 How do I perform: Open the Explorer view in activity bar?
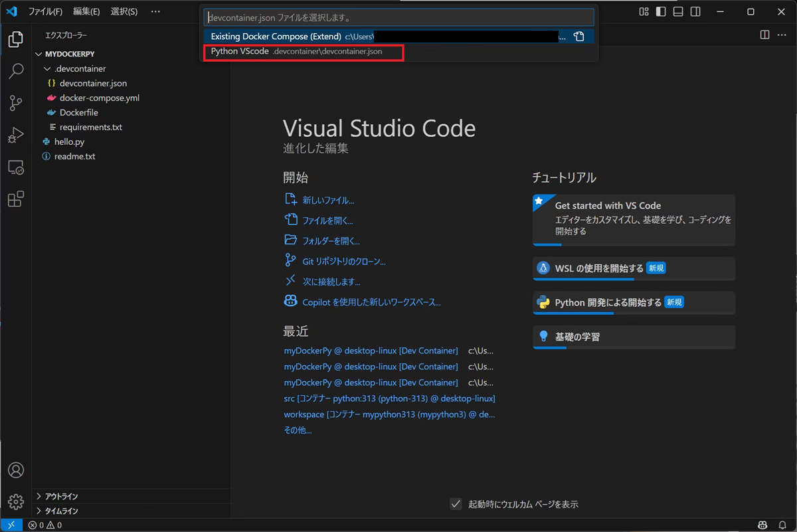point(16,39)
